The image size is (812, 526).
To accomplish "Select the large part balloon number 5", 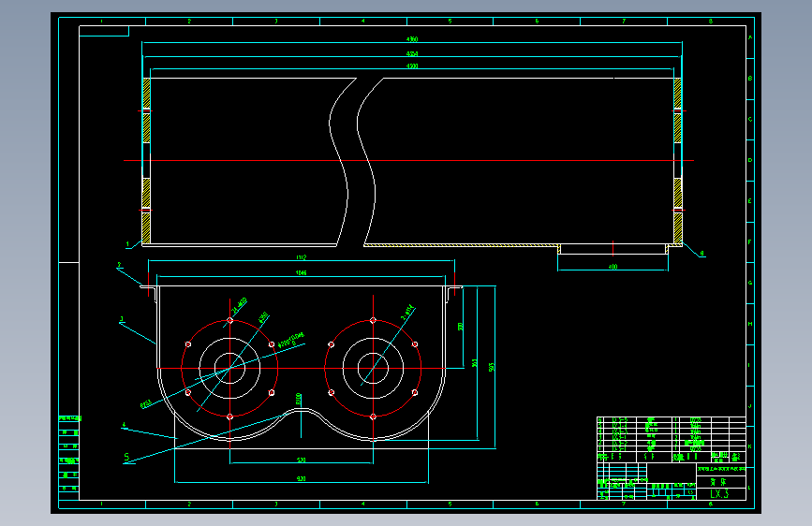I will tap(126, 457).
